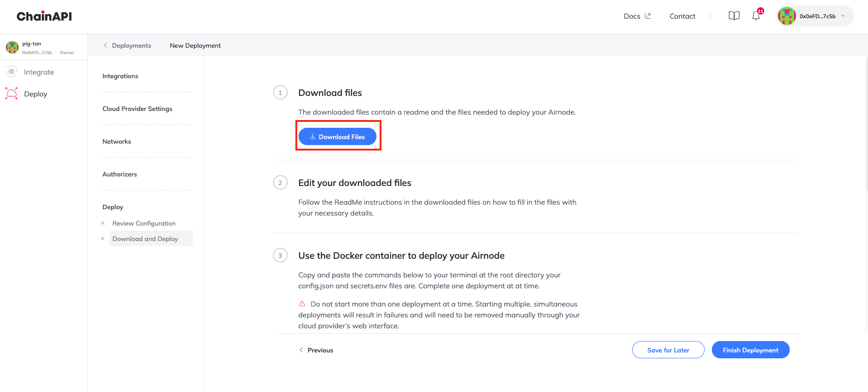The image size is (868, 392).
Task: Open the notifications bell
Action: tap(756, 16)
